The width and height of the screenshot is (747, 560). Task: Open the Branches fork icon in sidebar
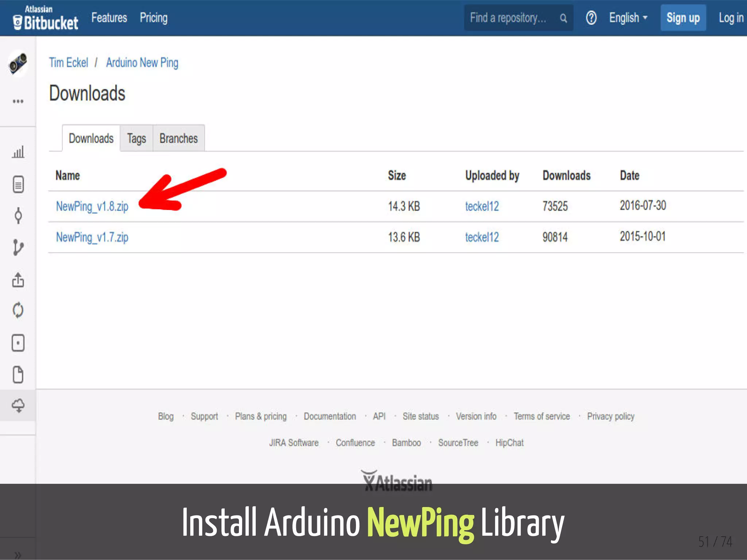click(x=18, y=248)
